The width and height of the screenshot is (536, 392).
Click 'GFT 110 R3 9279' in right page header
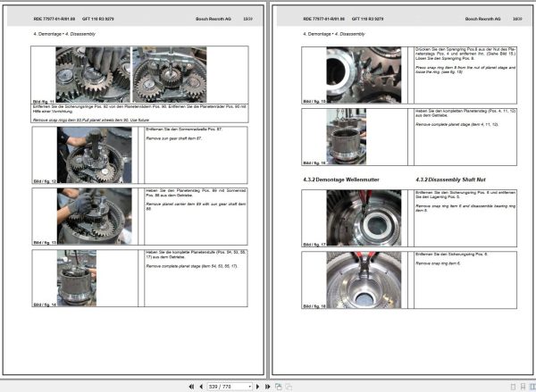pyautogui.click(x=367, y=19)
